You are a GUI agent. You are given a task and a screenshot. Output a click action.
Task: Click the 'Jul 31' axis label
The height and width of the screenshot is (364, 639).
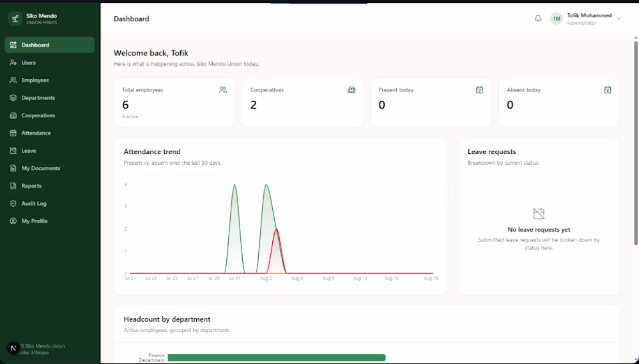(235, 278)
